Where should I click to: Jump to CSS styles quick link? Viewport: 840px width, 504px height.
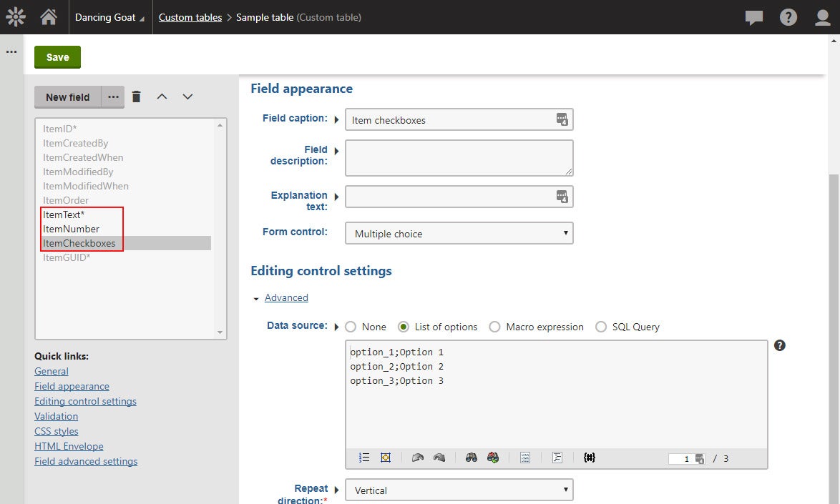coord(57,431)
